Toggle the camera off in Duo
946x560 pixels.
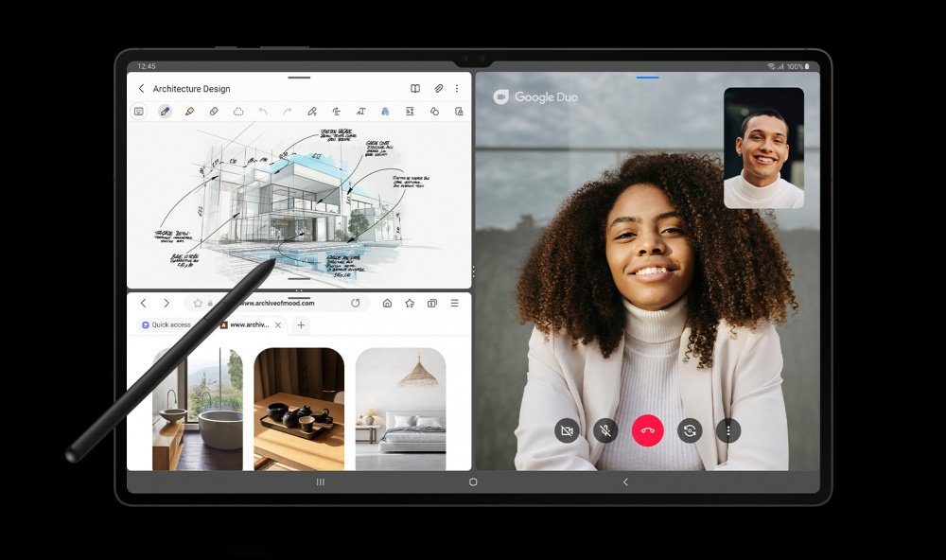(x=567, y=430)
